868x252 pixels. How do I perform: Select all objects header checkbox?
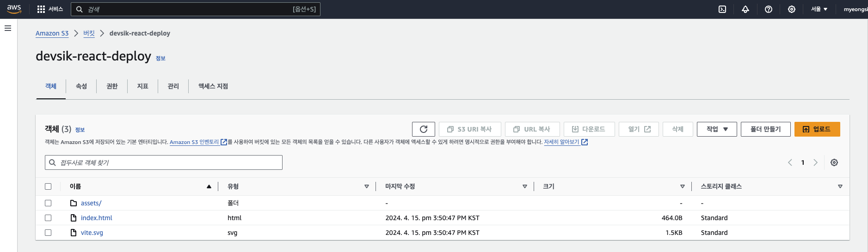48,186
